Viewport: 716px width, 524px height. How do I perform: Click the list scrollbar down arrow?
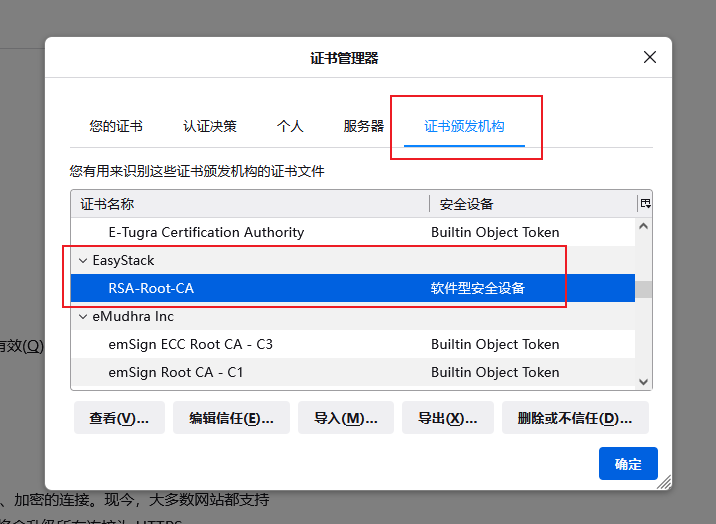(x=645, y=381)
